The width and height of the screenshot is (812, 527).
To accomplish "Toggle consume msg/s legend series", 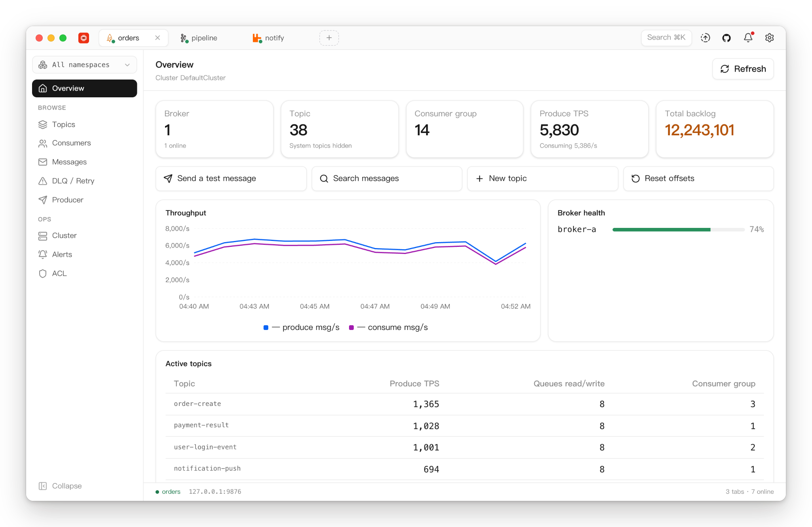I will click(388, 327).
